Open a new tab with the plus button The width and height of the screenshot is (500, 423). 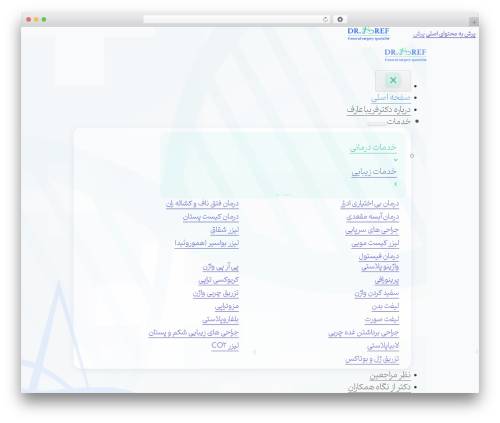474,22
